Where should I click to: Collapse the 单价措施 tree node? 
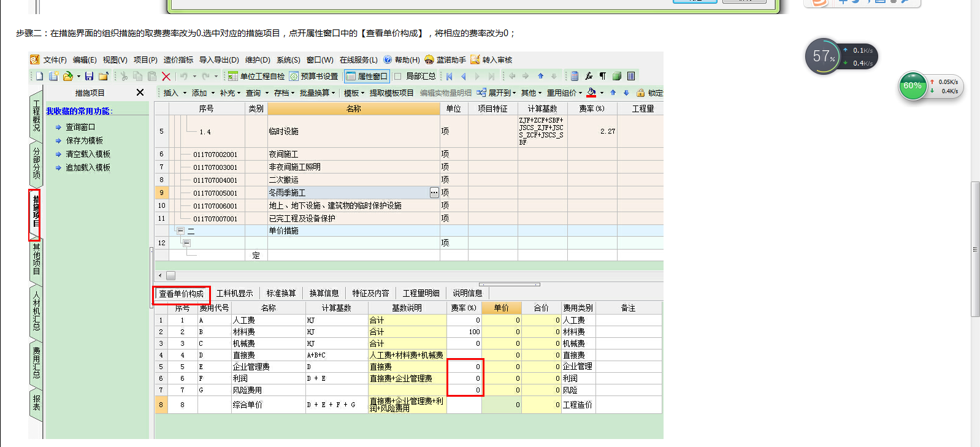point(180,231)
